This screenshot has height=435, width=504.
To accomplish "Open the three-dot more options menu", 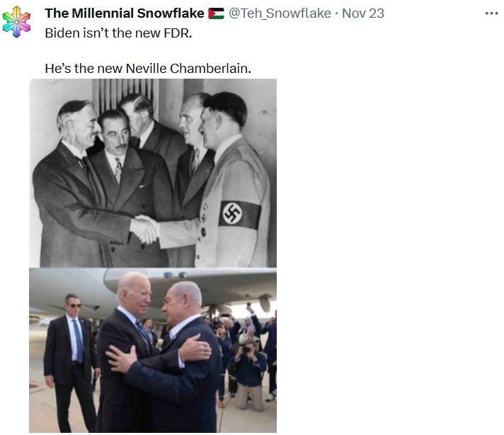I will click(x=491, y=13).
